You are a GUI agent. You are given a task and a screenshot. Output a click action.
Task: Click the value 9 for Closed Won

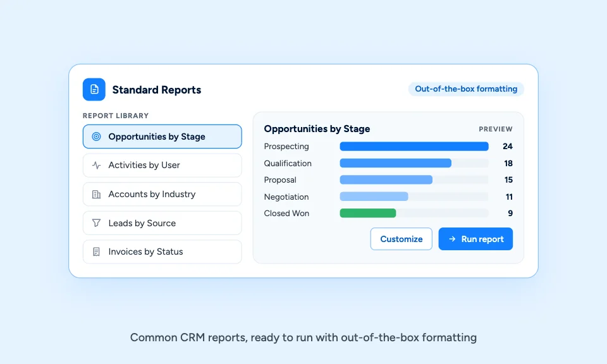coord(510,214)
